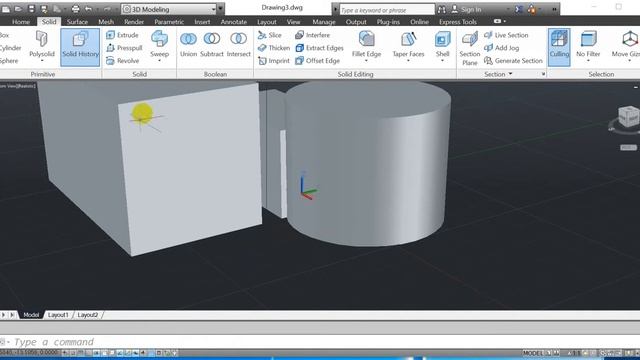Click Extract Edges tool
Image resolution: width=640 pixels, height=360 pixels.
coord(319,48)
